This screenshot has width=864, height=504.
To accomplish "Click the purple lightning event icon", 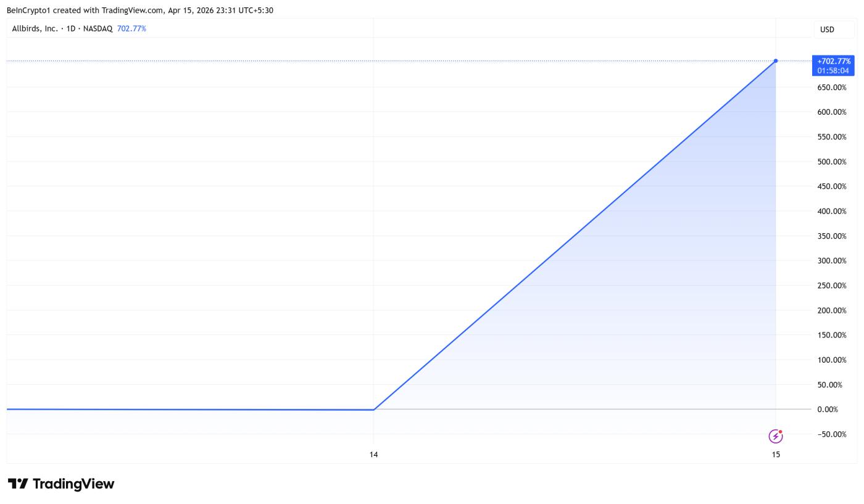I will tap(776, 436).
